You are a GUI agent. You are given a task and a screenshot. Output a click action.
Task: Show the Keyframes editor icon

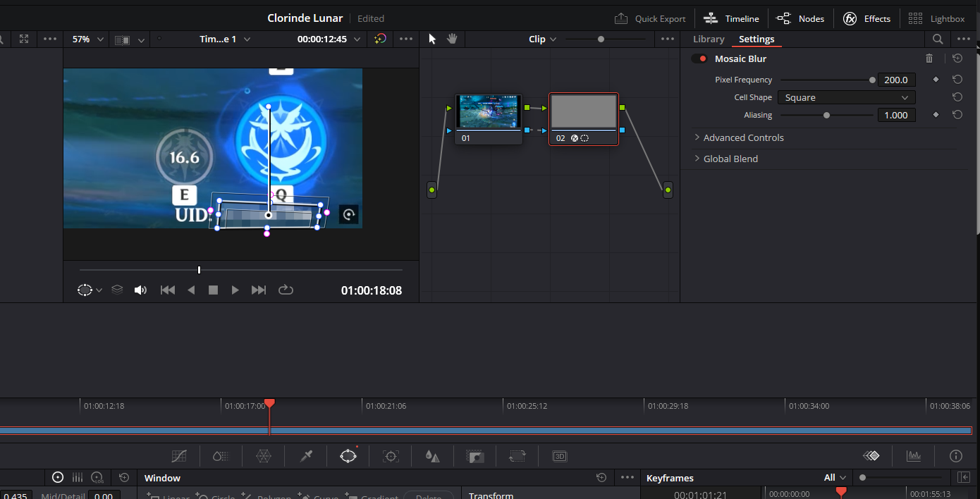click(x=871, y=456)
